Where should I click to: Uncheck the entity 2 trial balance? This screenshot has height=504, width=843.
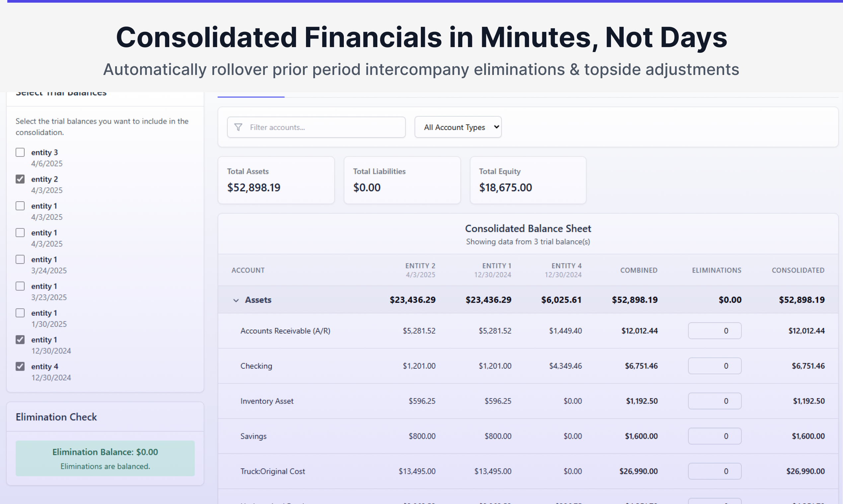(20, 179)
